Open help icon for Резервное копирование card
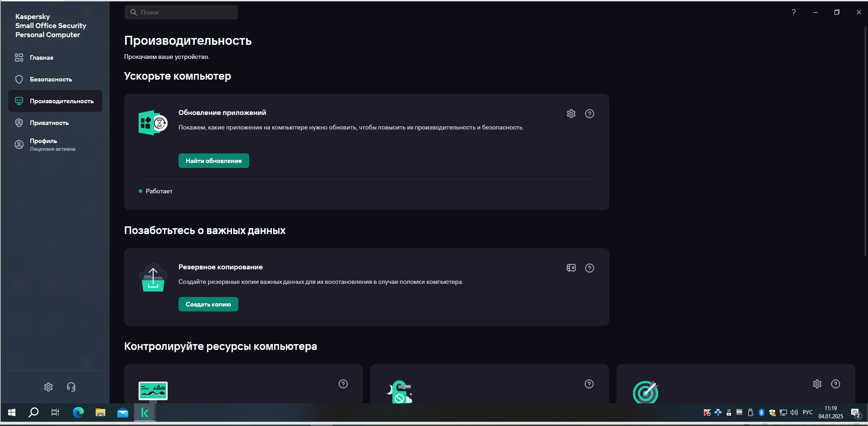The width and height of the screenshot is (868, 426). (589, 268)
